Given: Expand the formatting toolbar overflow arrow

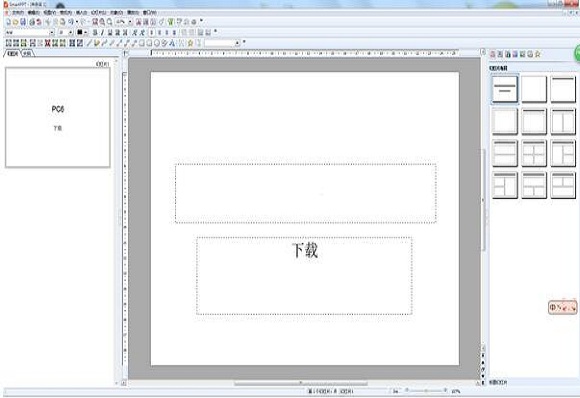Looking at the screenshot, I should tap(215, 31).
